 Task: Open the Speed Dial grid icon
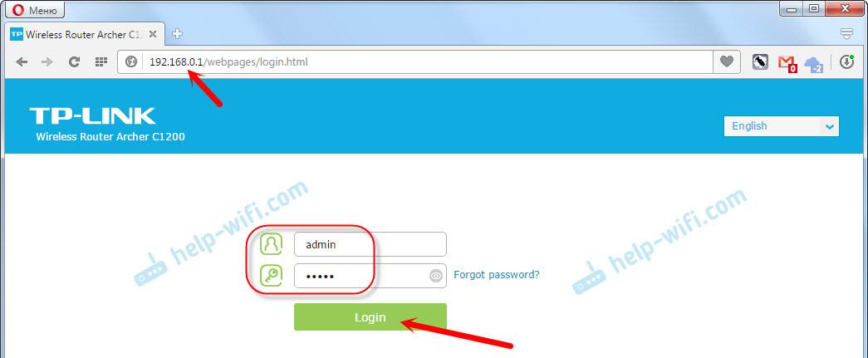pyautogui.click(x=101, y=62)
